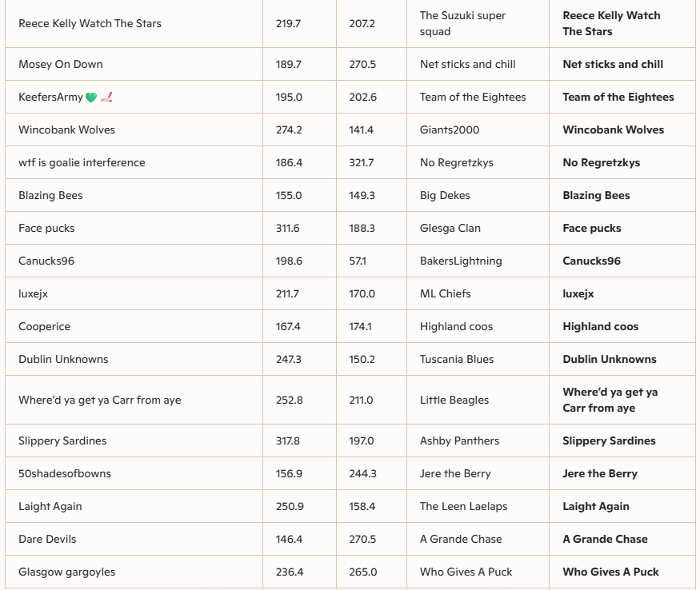The height and width of the screenshot is (590, 700).
Task: Click the Glesga Clan team name
Action: (450, 229)
